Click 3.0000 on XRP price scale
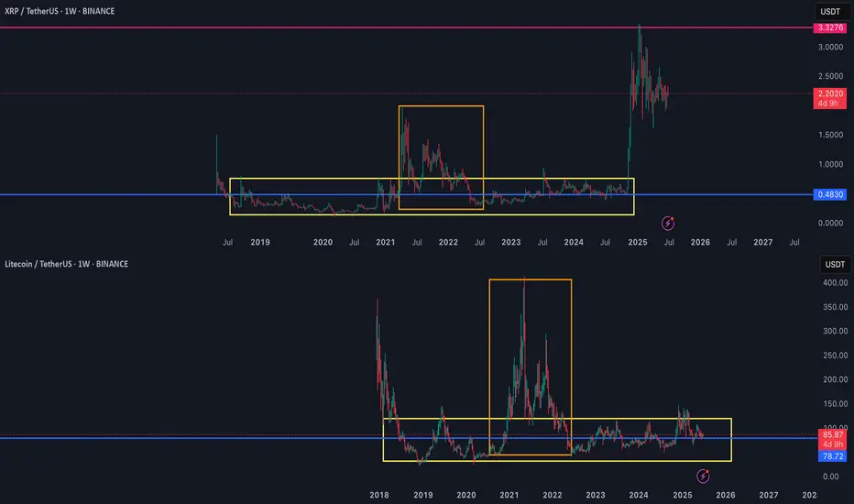 coord(830,48)
